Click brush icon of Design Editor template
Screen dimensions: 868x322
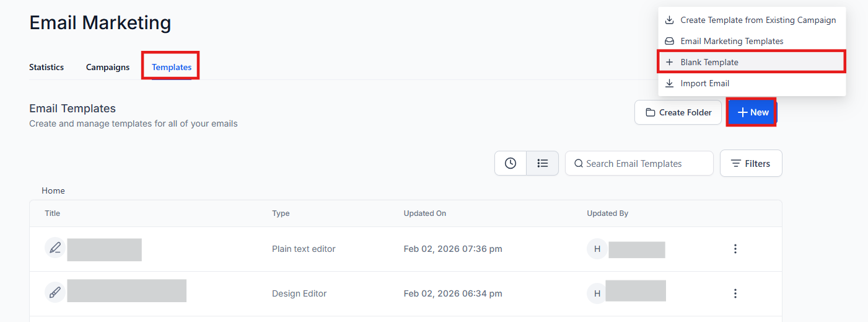55,293
